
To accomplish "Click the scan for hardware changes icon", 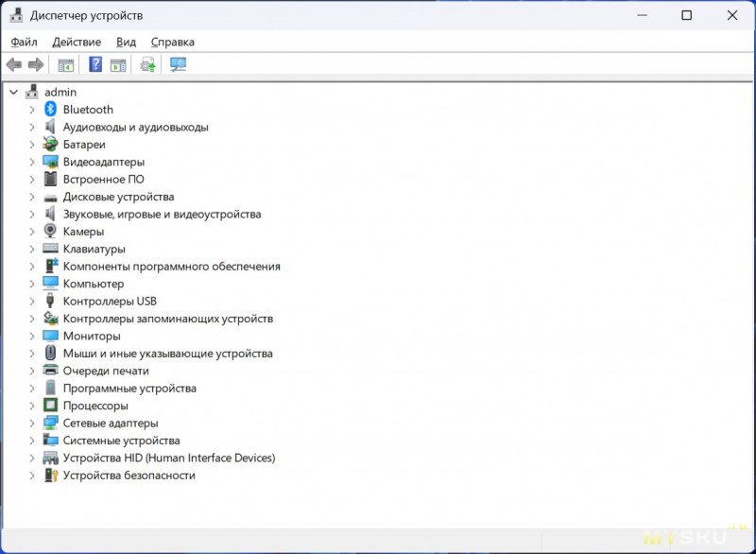I will click(178, 64).
